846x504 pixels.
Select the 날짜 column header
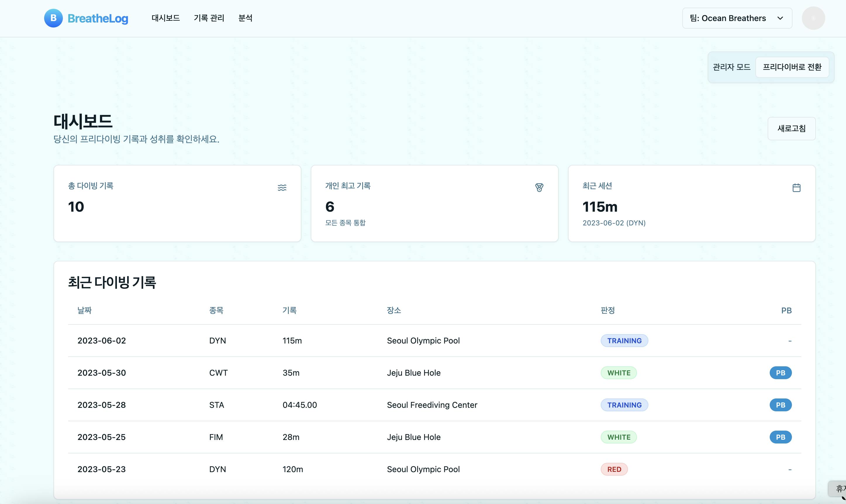tap(84, 310)
